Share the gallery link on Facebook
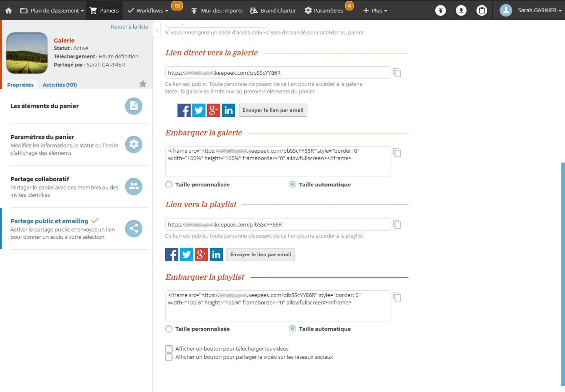Viewport: 565px width, 392px height. pyautogui.click(x=184, y=110)
